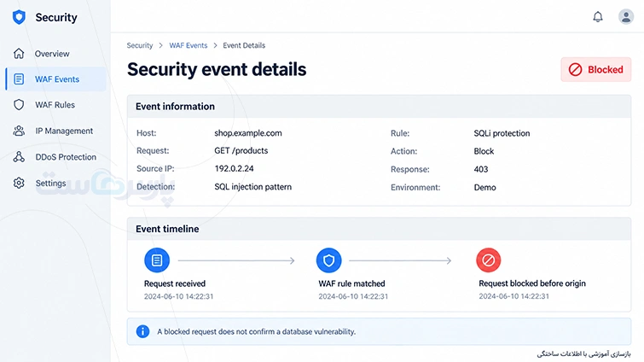Click the Settings gear icon

pos(19,183)
